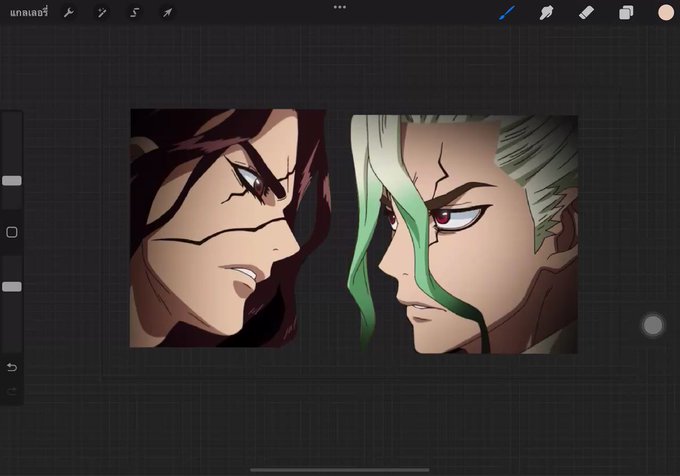Open the Adjustments magic wand menu

pyautogui.click(x=102, y=13)
